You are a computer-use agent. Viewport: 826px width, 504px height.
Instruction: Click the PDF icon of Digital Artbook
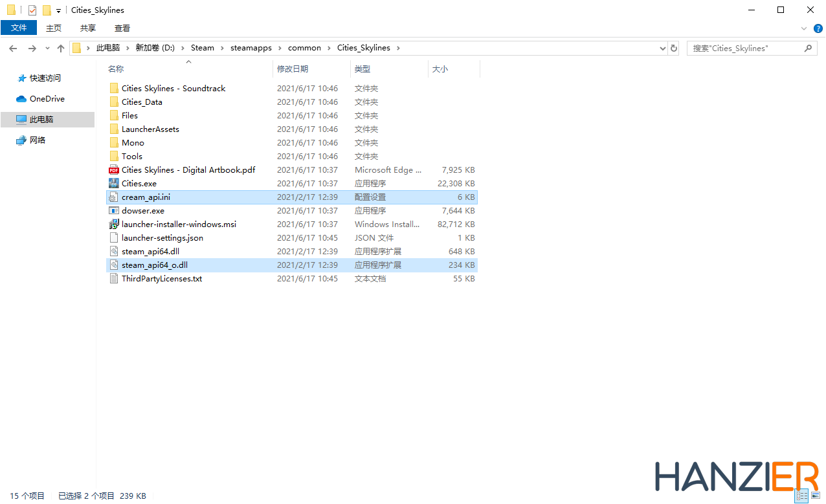point(114,170)
